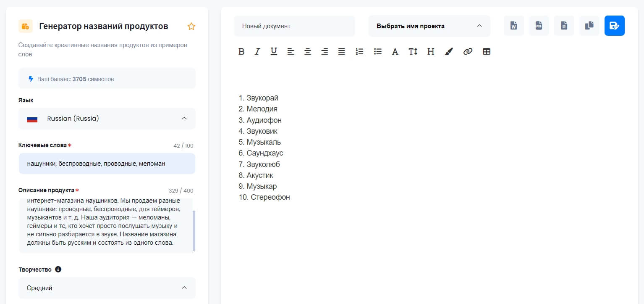644x304 pixels.
Task: Apply italic formatting
Action: tap(257, 51)
